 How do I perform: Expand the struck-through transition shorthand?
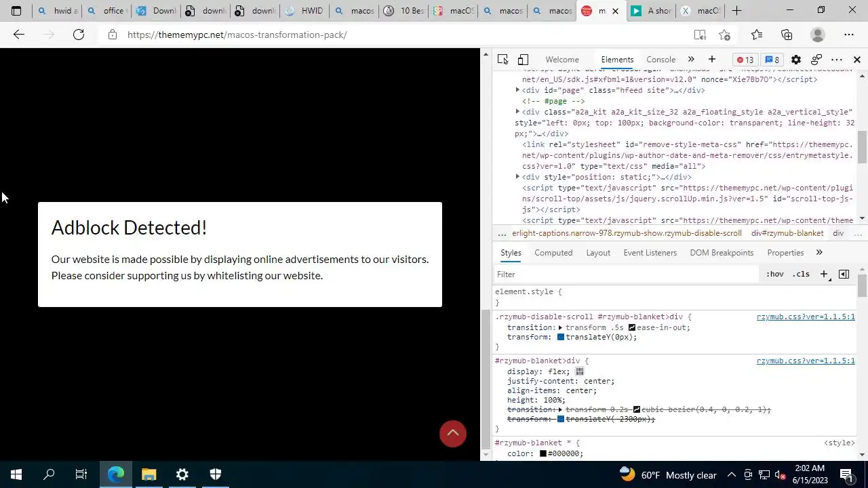561,409
